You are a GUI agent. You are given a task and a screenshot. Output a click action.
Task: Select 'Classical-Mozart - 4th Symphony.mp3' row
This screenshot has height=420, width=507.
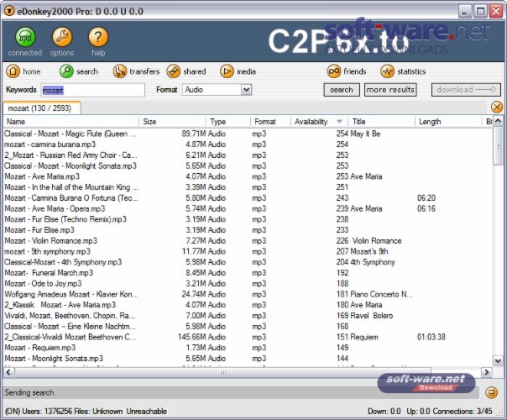click(248, 262)
